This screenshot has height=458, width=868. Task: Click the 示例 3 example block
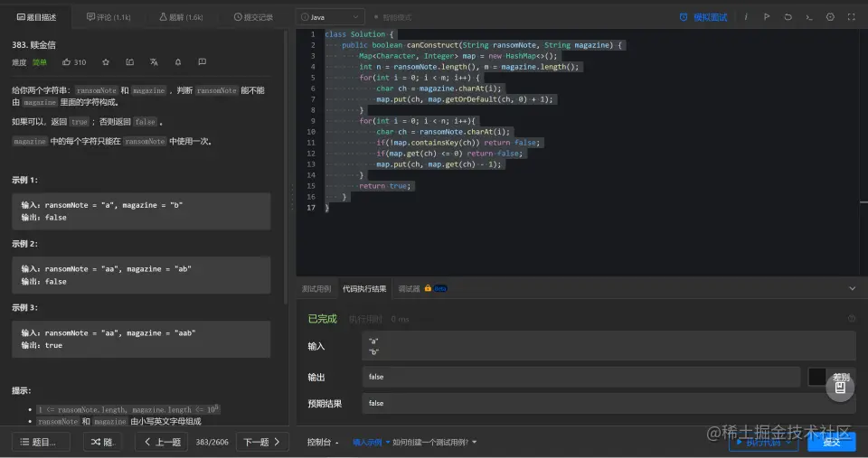[x=141, y=339]
